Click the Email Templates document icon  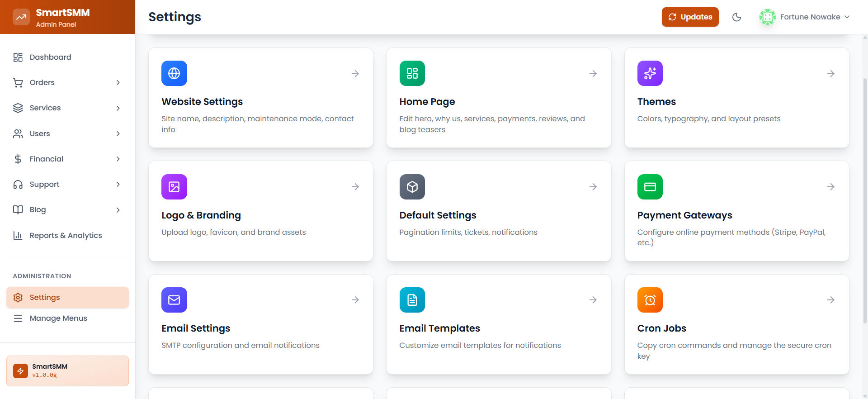click(x=412, y=300)
